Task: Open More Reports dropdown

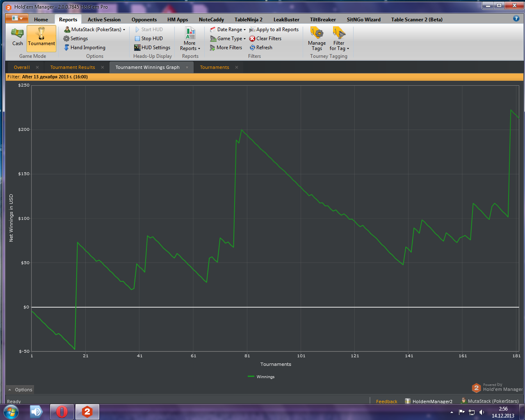Action: tap(190, 39)
